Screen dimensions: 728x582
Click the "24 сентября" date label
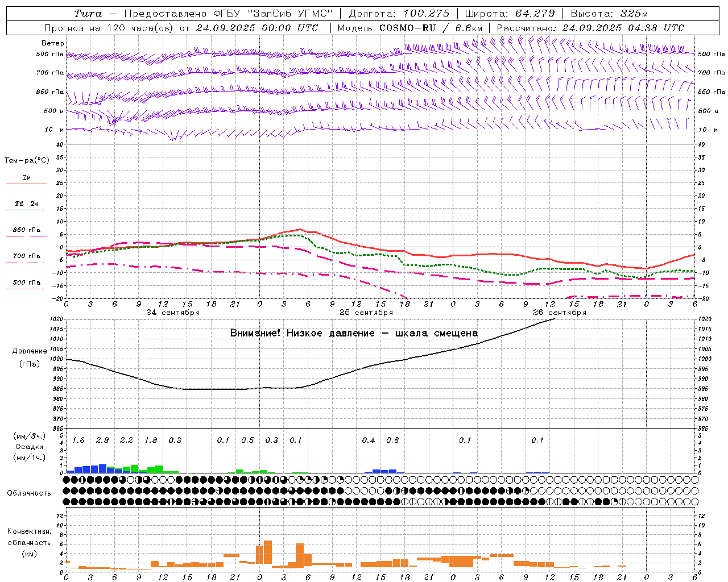[x=173, y=313]
